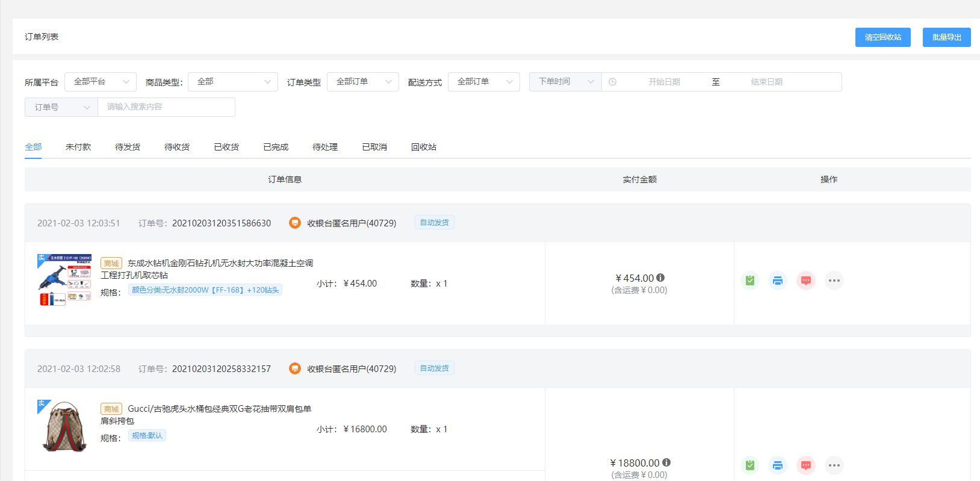The image size is (980, 481).
Task: Click spec tag 颜色分类:无水封2000W
Action: pos(205,290)
